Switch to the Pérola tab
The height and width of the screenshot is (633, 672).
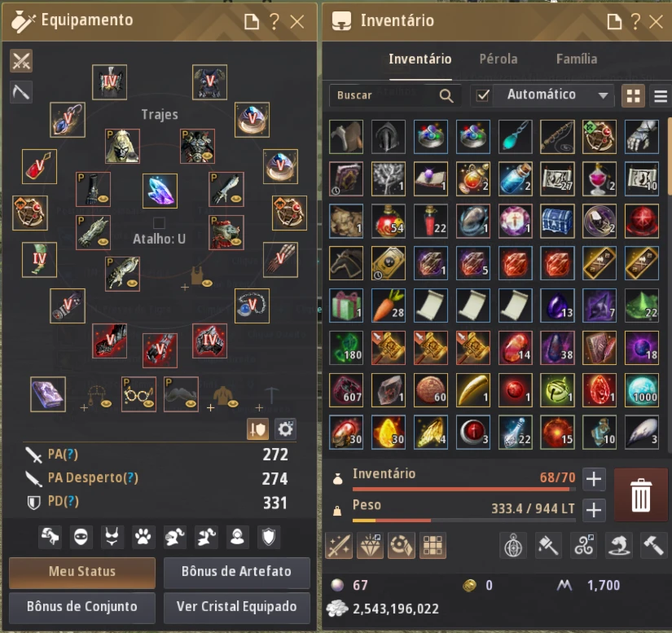(499, 59)
